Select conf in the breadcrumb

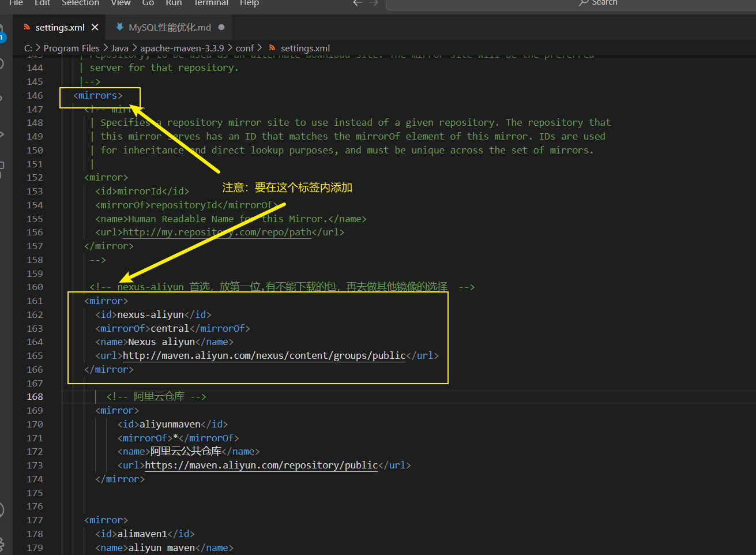tap(245, 48)
